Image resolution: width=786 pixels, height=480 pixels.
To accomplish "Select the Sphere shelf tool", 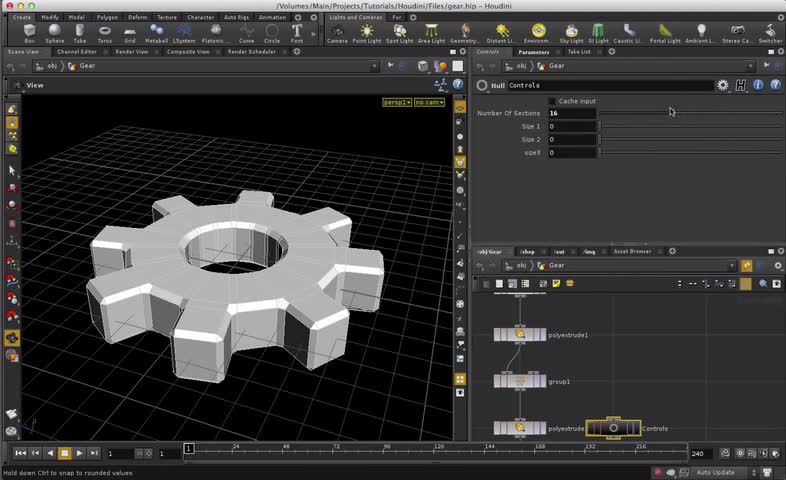I will pyautogui.click(x=53, y=33).
